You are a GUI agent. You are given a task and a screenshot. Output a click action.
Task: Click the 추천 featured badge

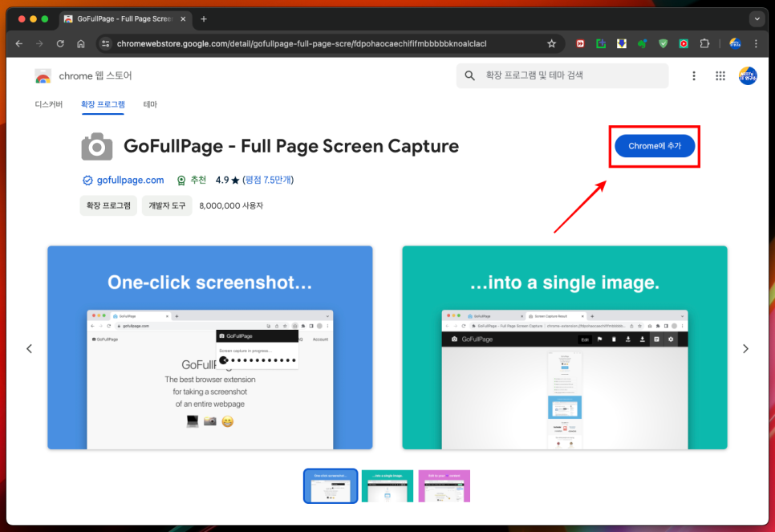click(192, 180)
